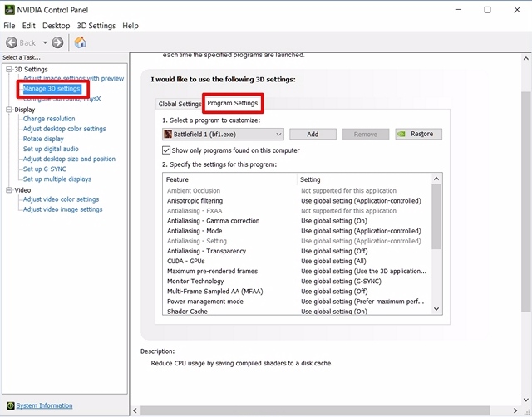Open the File menu

[x=9, y=26]
